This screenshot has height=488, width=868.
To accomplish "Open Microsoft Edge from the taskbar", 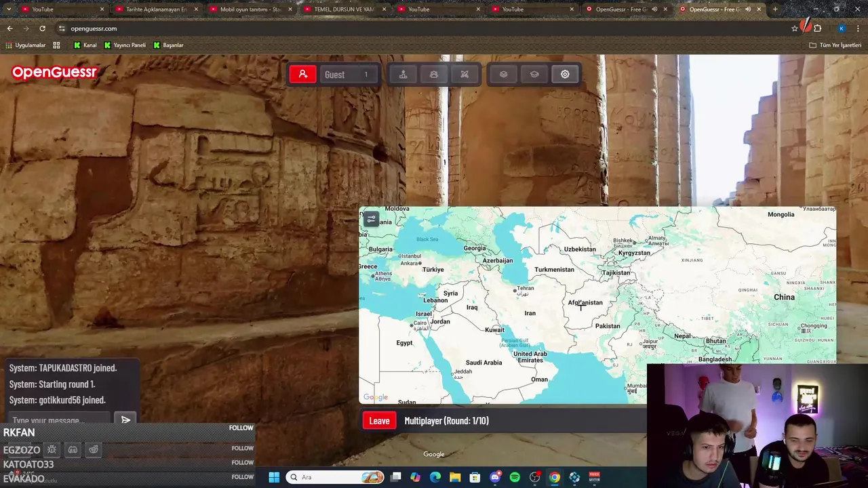I will [435, 477].
